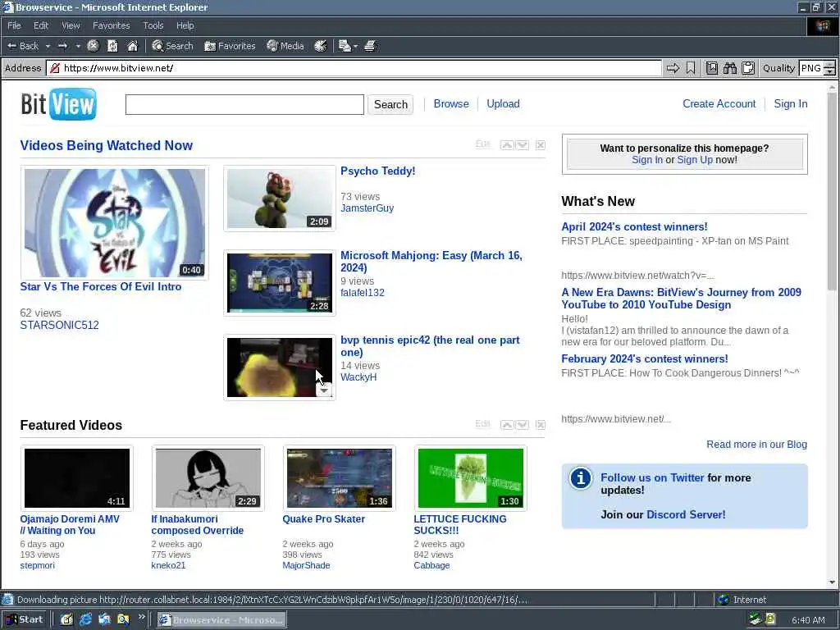
Task: Click the bookmark ribbon icon near address bar
Action: [x=691, y=68]
